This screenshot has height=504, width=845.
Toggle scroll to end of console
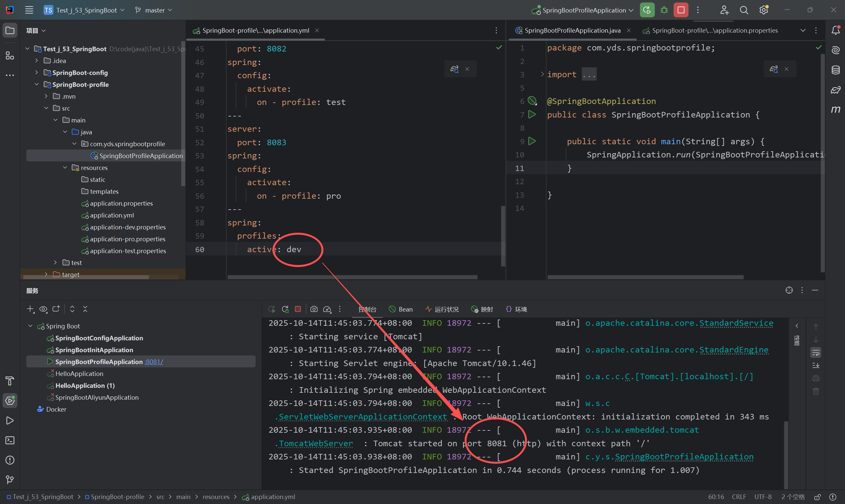coord(816,365)
